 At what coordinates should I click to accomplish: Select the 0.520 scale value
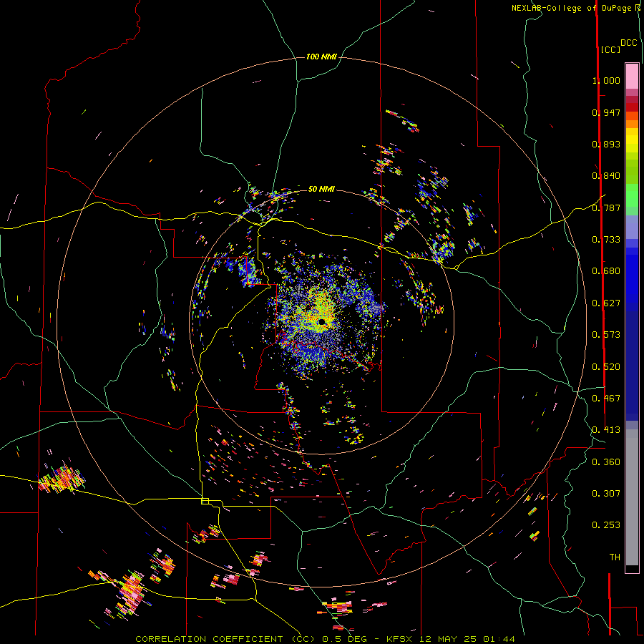point(606,367)
